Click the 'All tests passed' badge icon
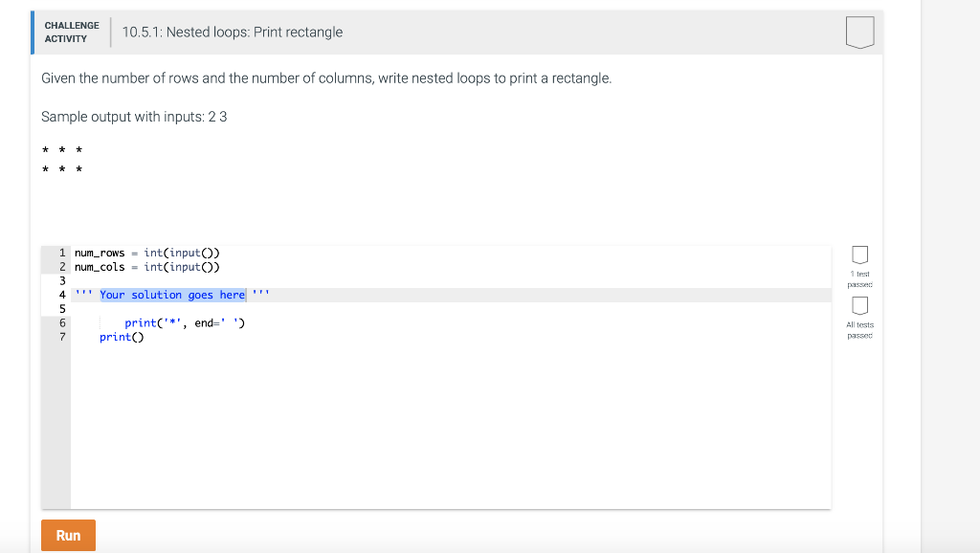 860,305
